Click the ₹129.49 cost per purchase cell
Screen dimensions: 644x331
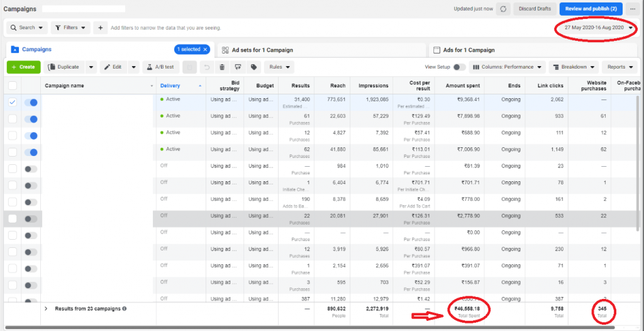420,116
